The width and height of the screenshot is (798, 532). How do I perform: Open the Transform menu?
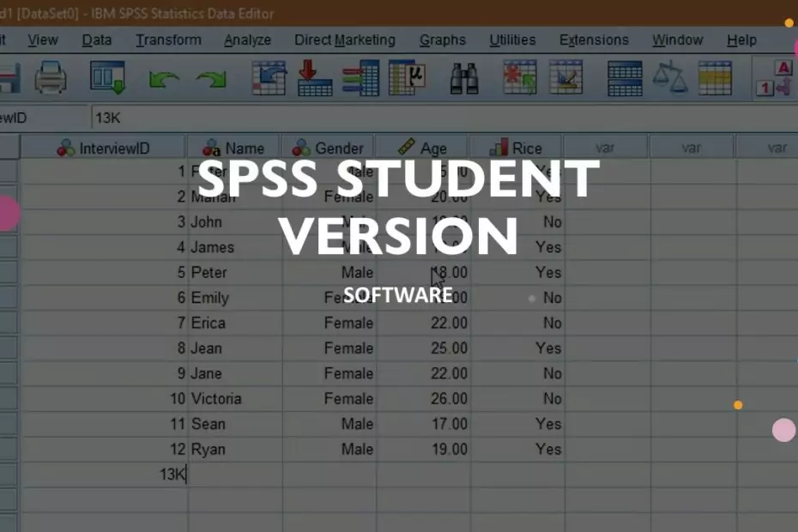168,39
